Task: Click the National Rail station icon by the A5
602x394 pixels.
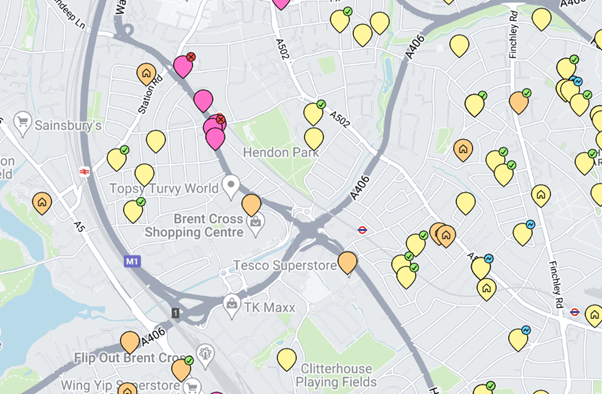Action: point(84,172)
